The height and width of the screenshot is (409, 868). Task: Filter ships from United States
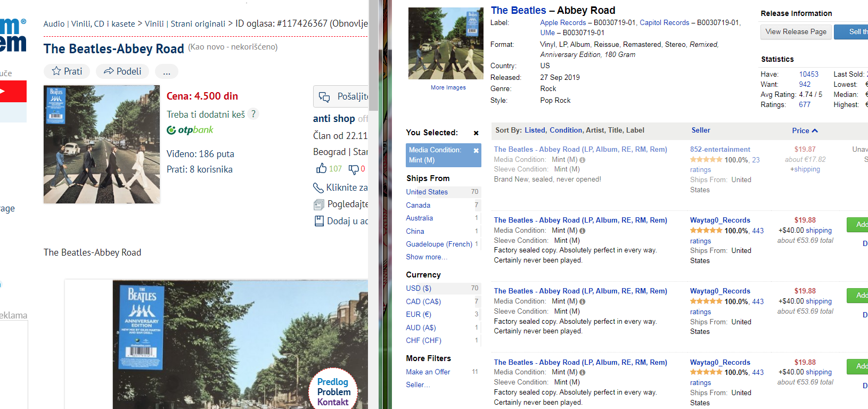click(x=427, y=192)
